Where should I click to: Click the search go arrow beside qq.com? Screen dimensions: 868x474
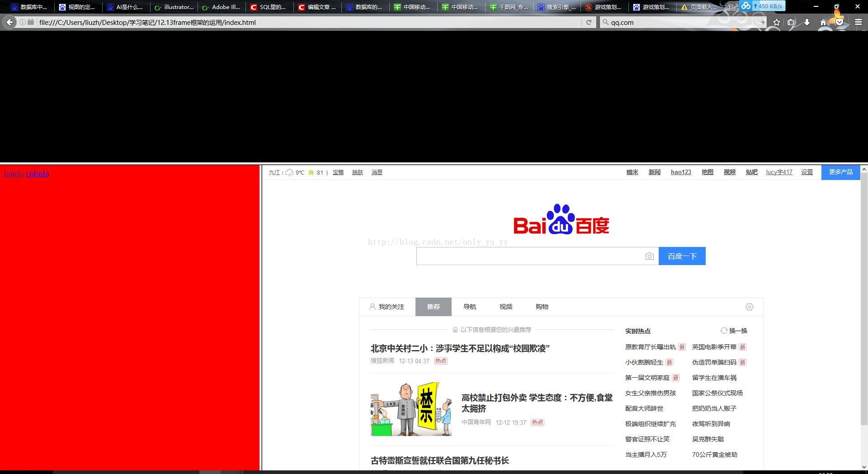coord(762,22)
